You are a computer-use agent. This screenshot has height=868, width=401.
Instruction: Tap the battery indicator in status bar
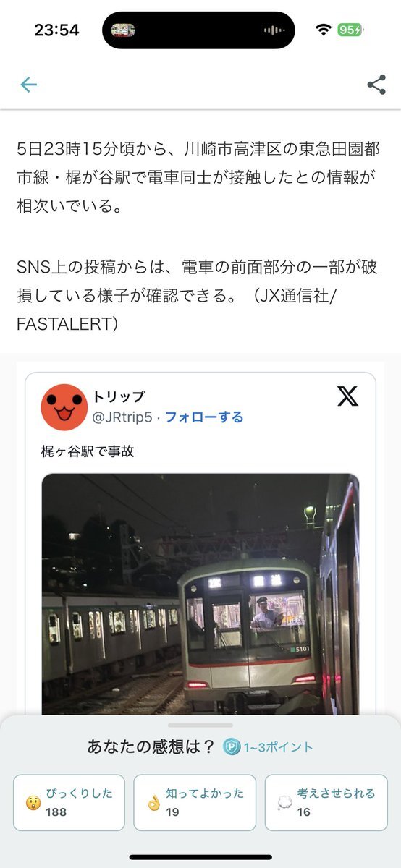[351, 30]
